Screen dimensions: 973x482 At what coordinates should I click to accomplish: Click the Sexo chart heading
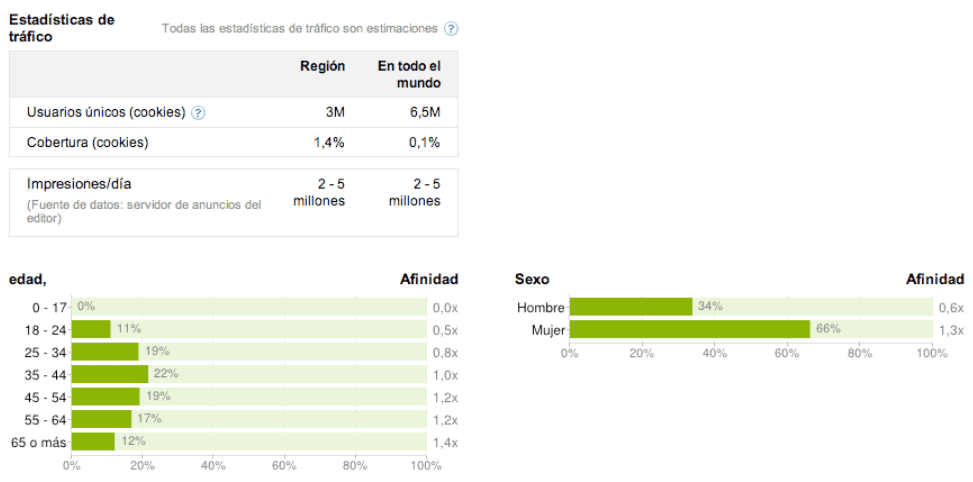point(532,280)
